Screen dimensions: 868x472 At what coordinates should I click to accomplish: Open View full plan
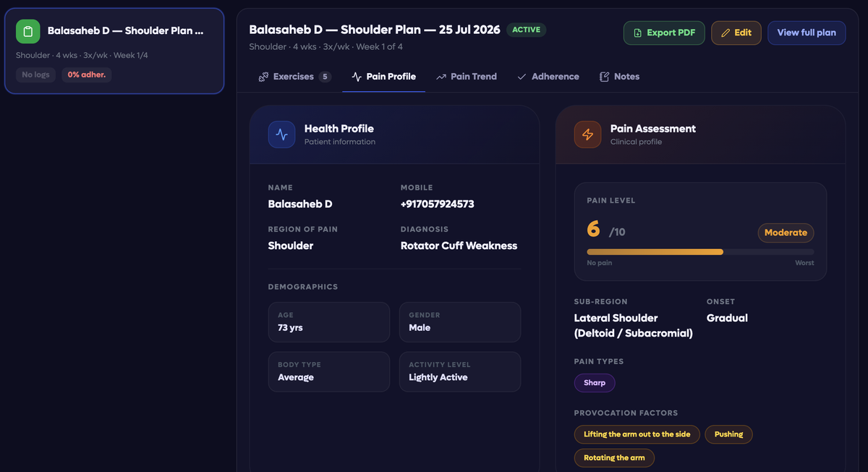[807, 33]
